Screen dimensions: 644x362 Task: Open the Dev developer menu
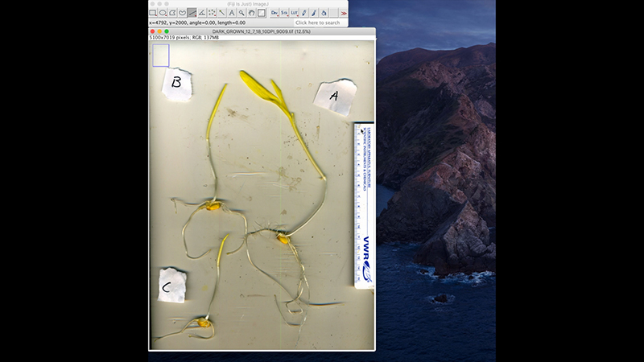tap(275, 13)
